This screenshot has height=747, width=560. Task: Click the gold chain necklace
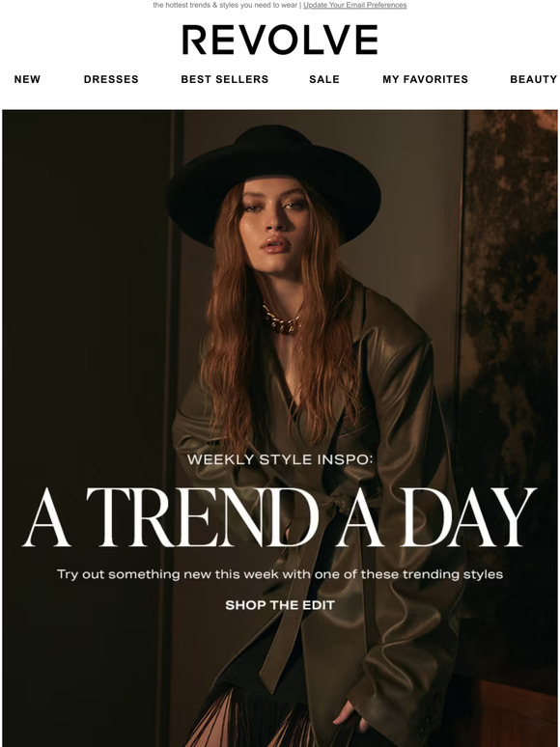pos(281,320)
